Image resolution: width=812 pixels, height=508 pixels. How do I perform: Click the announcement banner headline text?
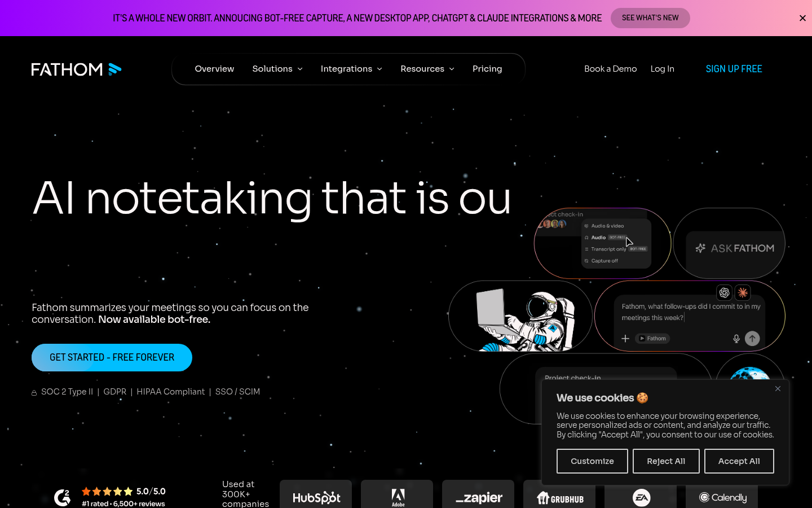click(357, 18)
